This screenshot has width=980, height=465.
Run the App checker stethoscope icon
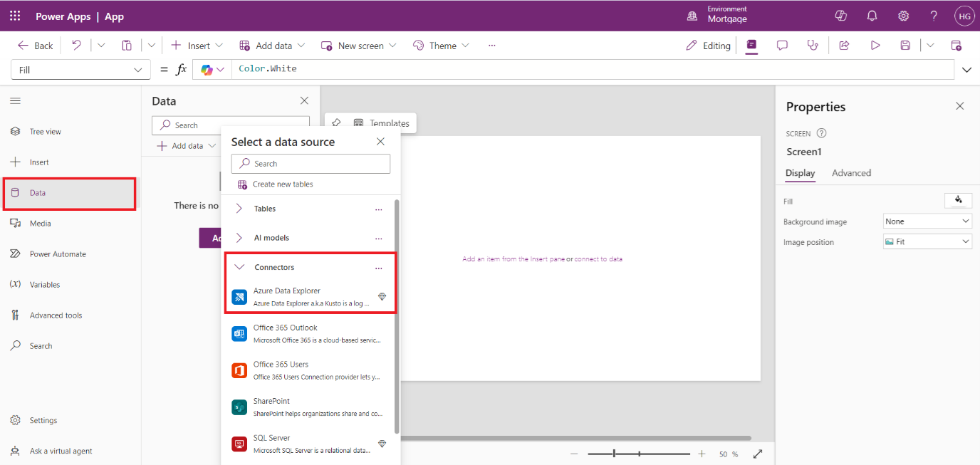pos(812,46)
